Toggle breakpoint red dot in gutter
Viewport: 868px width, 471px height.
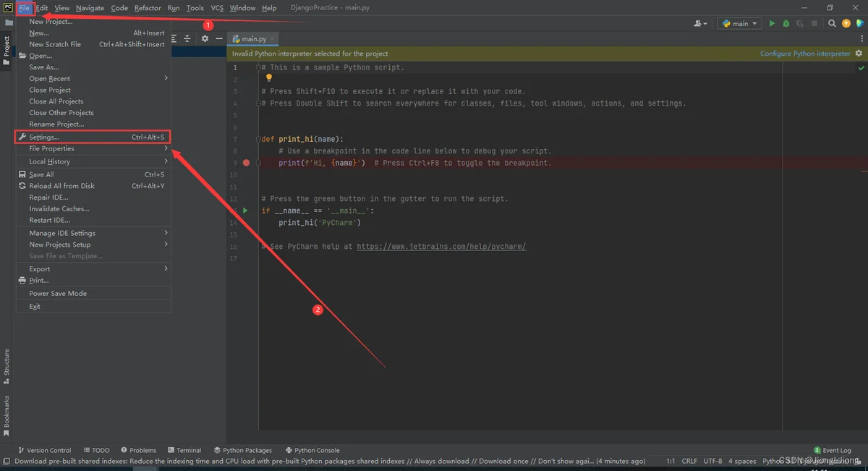click(x=246, y=163)
